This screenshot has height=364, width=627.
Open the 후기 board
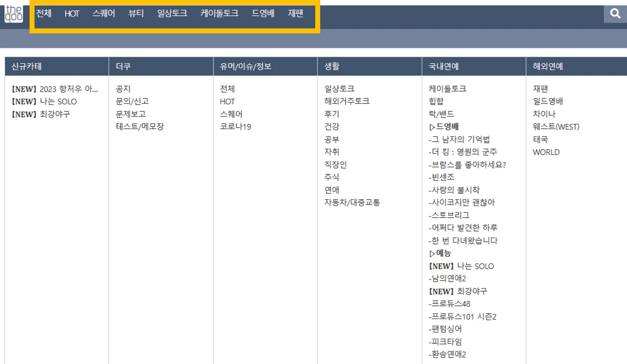click(x=332, y=114)
